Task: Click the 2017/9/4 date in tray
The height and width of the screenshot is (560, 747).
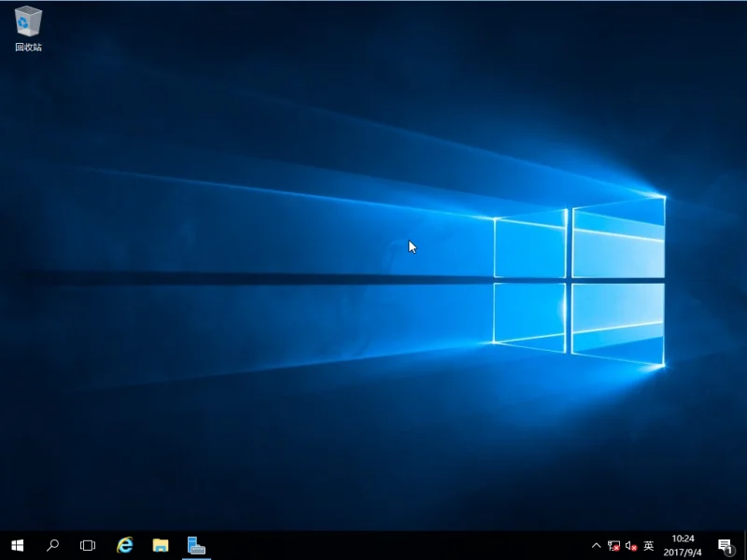Action: point(683,553)
